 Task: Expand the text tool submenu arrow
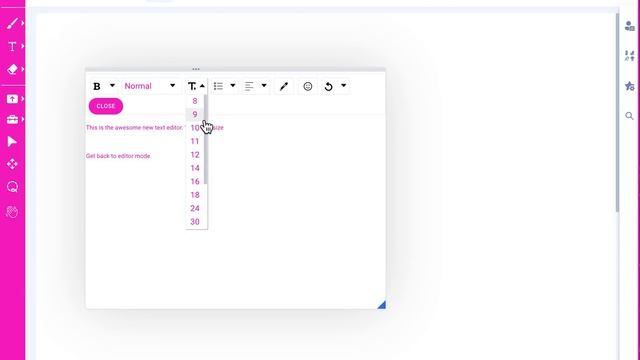point(22,46)
